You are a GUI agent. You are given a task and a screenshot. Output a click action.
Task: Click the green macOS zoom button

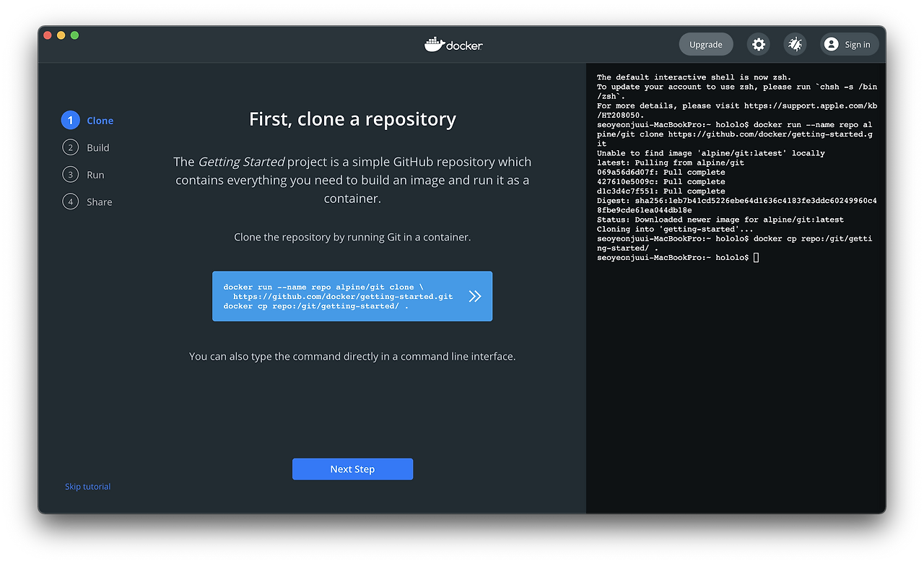pos(74,35)
